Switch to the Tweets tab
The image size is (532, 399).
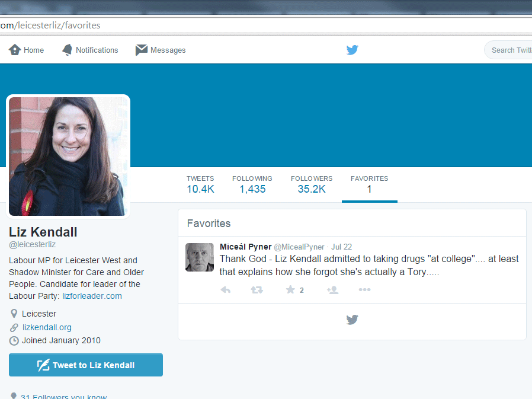click(200, 184)
